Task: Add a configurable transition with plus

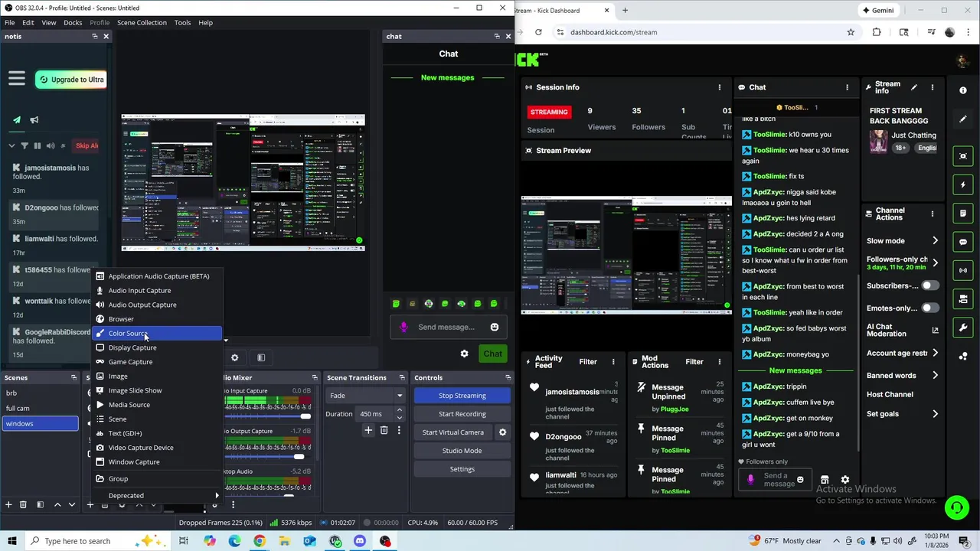Action: click(368, 430)
